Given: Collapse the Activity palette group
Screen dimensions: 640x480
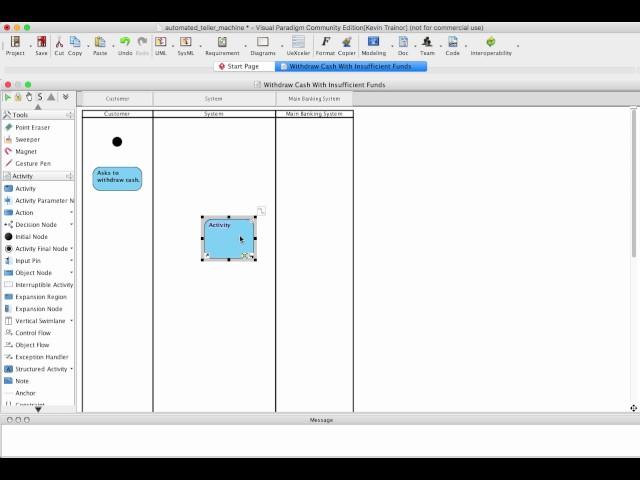Looking at the screenshot, I should point(69,176).
